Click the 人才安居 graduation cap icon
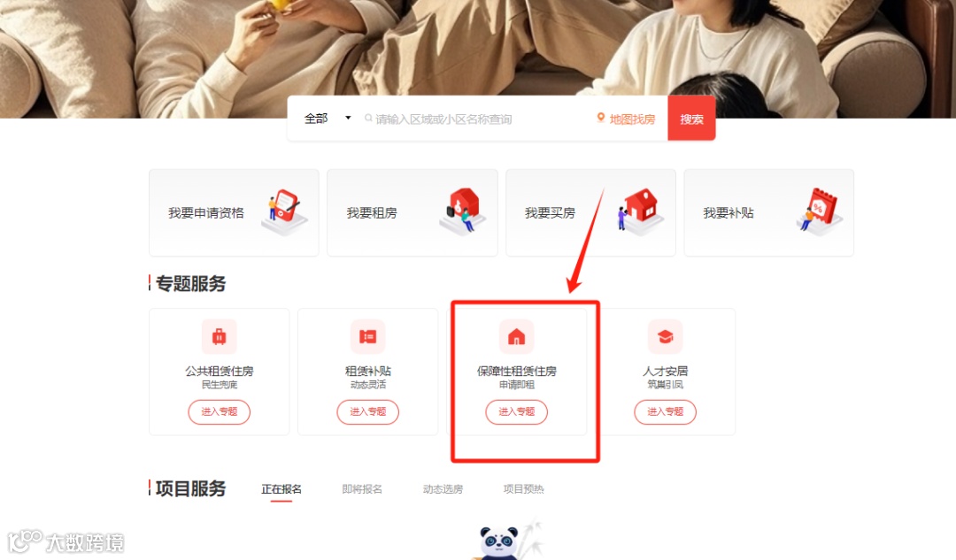 pos(665,336)
